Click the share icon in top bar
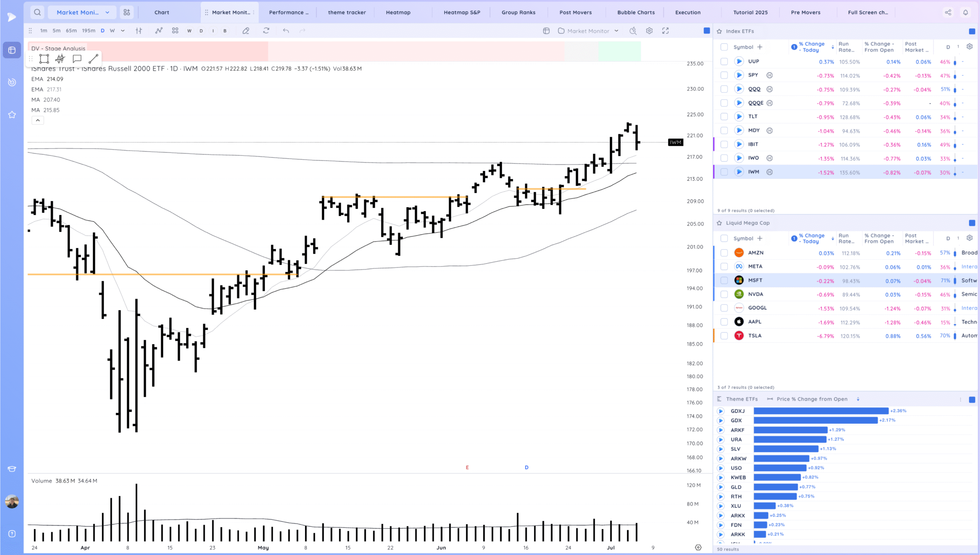The width and height of the screenshot is (980, 555). [948, 12]
